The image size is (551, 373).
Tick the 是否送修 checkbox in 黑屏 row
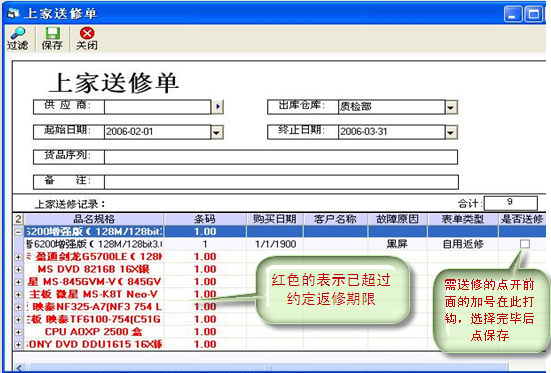click(x=525, y=244)
